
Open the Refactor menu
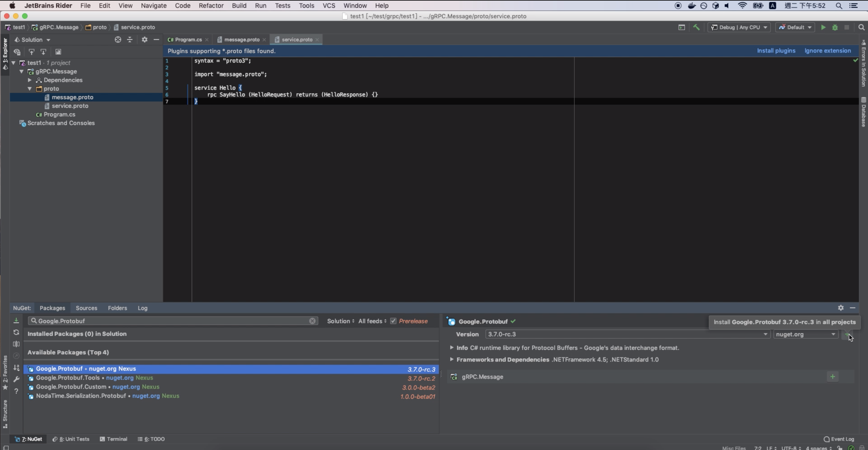coord(211,6)
